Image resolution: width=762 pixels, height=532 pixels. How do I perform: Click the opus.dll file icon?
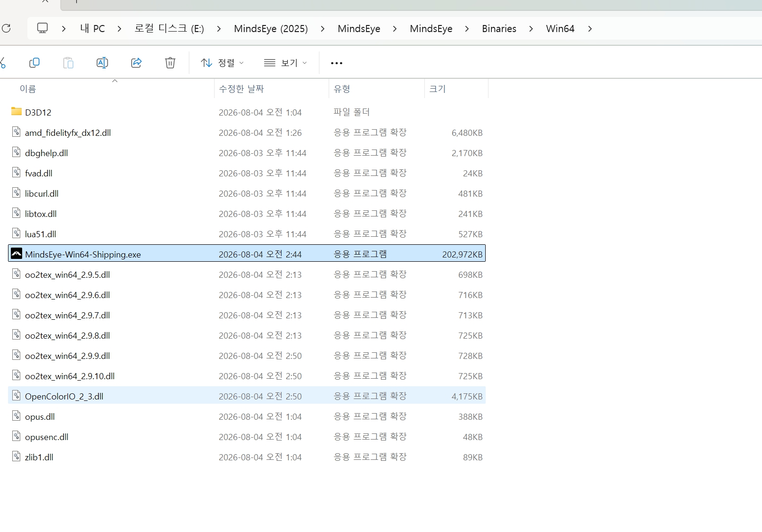17,416
